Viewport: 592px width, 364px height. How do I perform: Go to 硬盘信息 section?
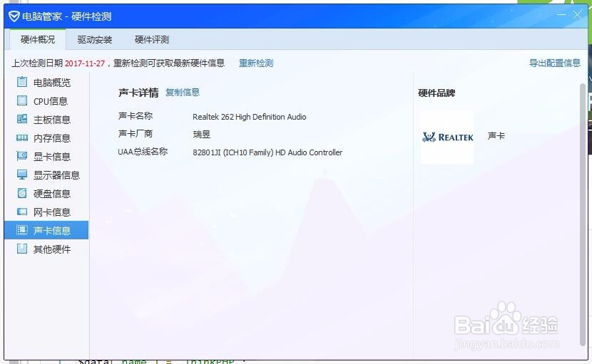(46, 193)
